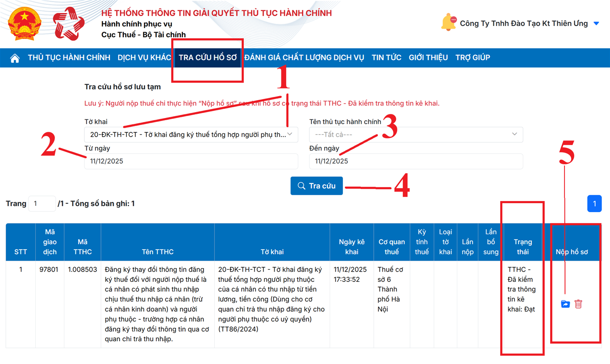Open the THỦ TỤC HÀNH CHÍNH menu
The height and width of the screenshot is (364, 610).
pyautogui.click(x=69, y=58)
